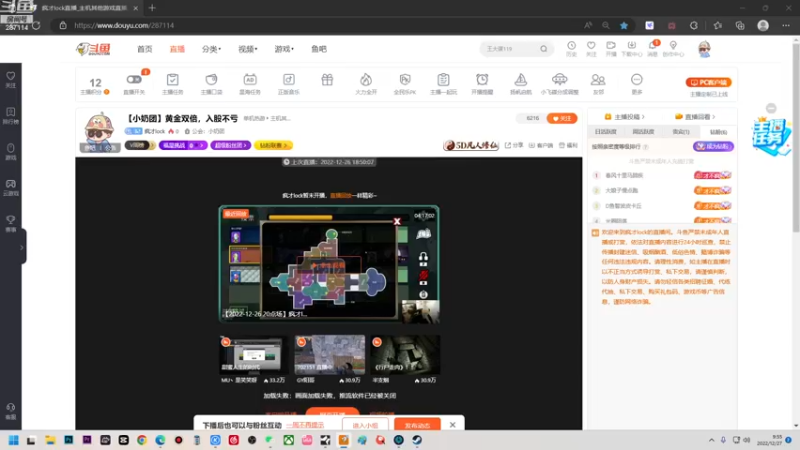Open the 5D凡人修仙 banner

[x=471, y=145]
